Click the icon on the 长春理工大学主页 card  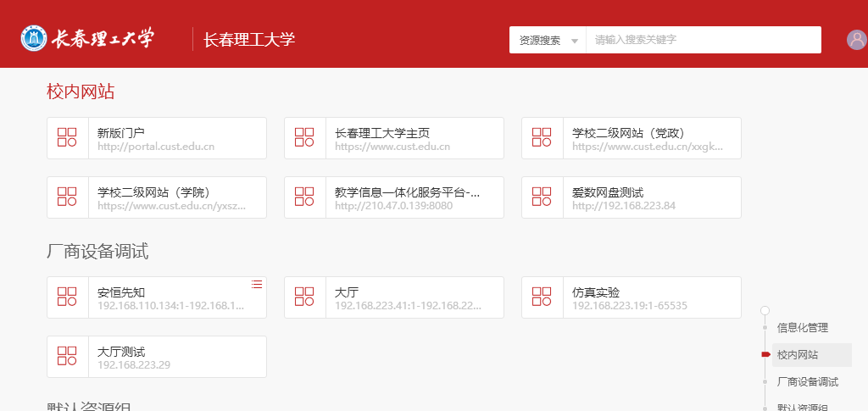point(304,138)
